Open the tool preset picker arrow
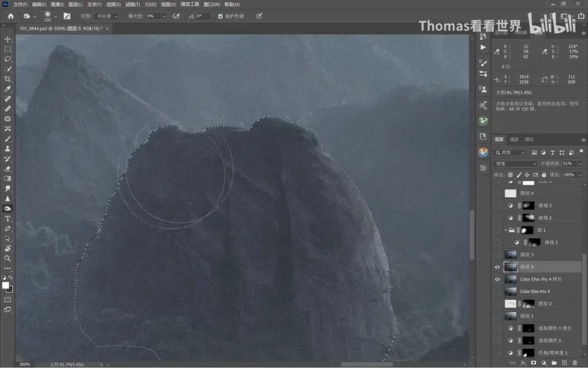Screen dimensions: 588x368 tap(34, 16)
